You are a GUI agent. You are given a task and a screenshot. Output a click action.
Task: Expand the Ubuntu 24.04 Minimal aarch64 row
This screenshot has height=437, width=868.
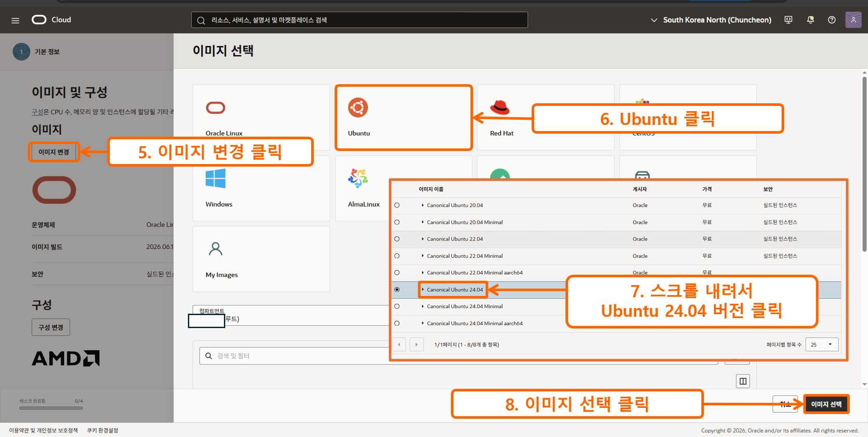point(423,323)
